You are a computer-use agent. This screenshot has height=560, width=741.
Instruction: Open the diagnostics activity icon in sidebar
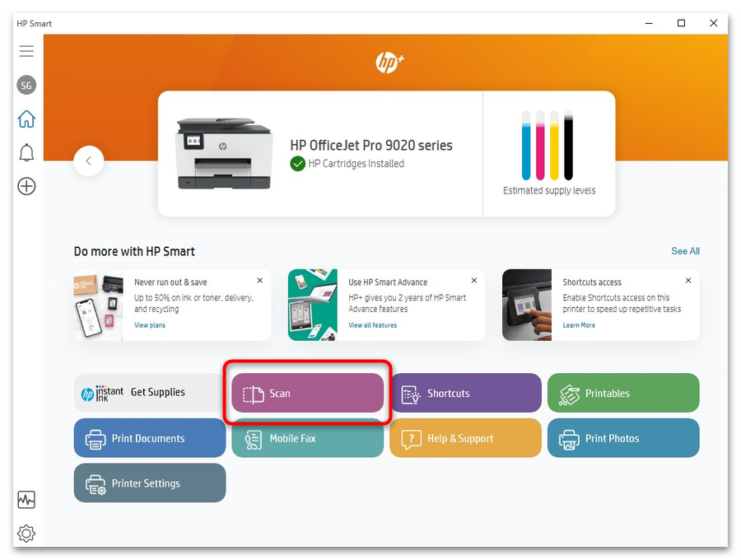click(x=26, y=500)
